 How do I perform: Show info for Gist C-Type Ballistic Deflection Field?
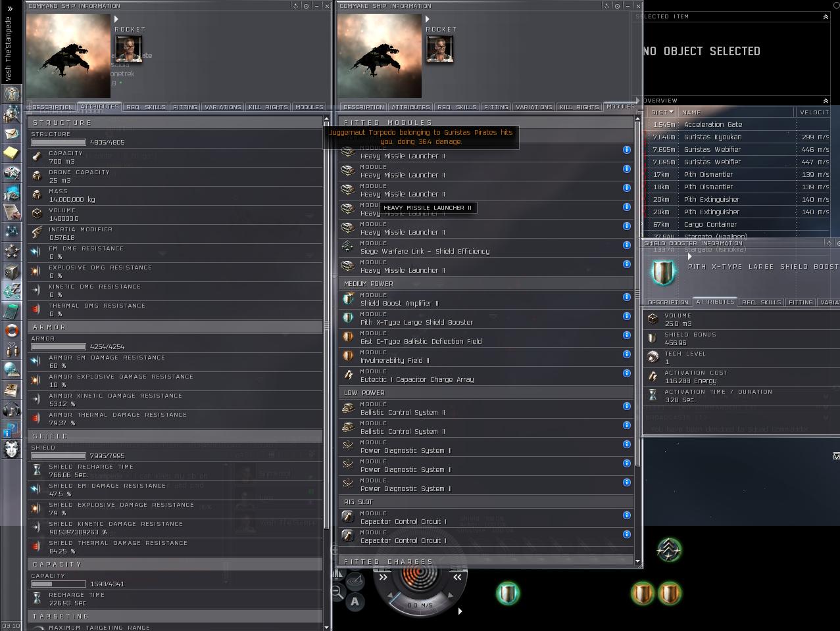(627, 335)
